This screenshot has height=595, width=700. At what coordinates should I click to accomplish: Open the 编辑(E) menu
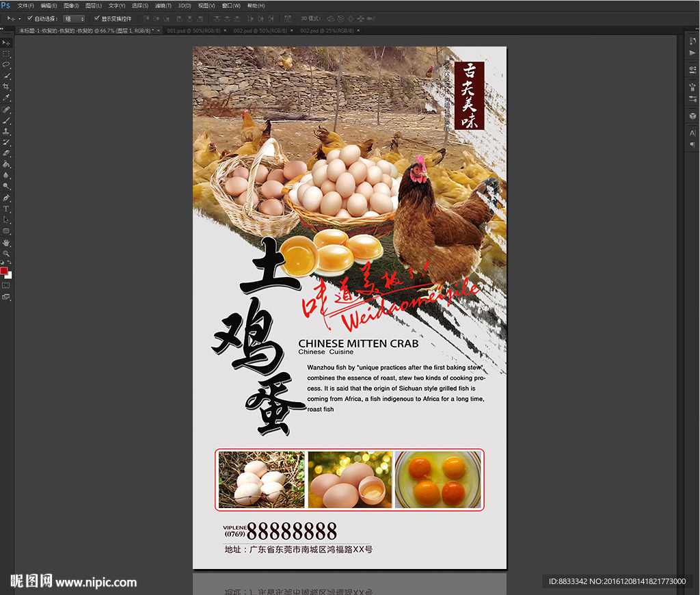[49, 5]
